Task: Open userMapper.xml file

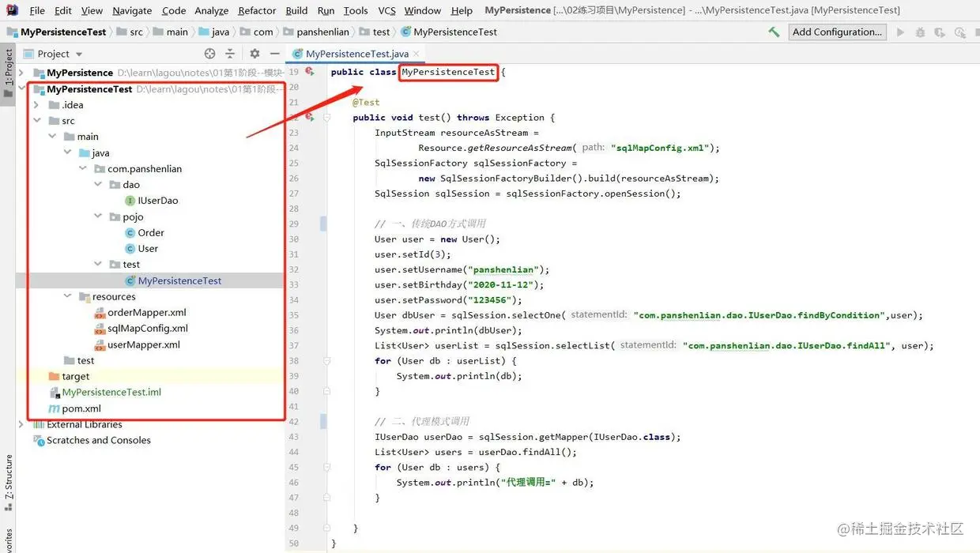Action: tap(137, 344)
